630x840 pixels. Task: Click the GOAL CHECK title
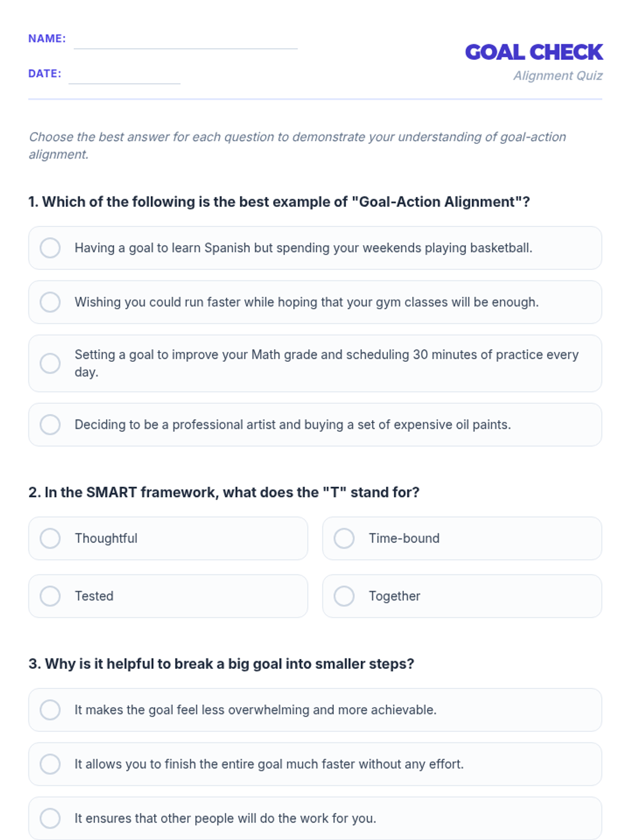(534, 52)
